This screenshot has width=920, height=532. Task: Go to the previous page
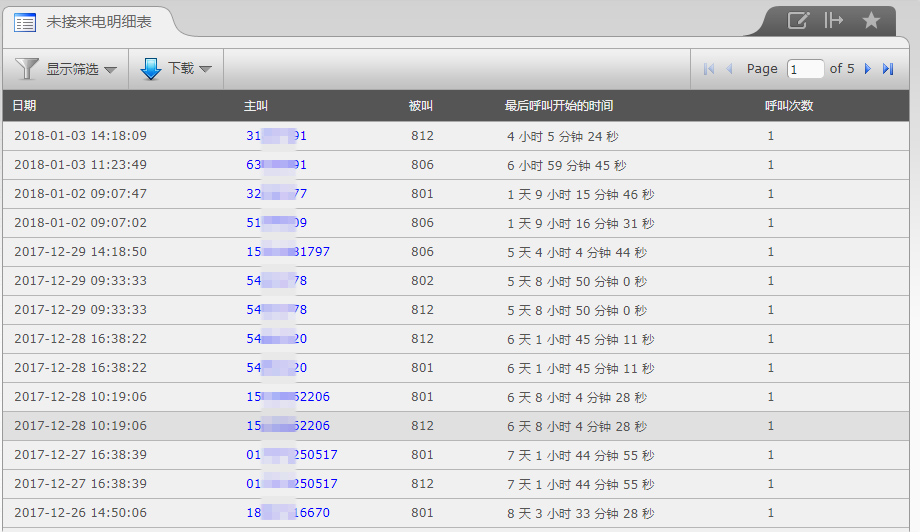pos(729,69)
